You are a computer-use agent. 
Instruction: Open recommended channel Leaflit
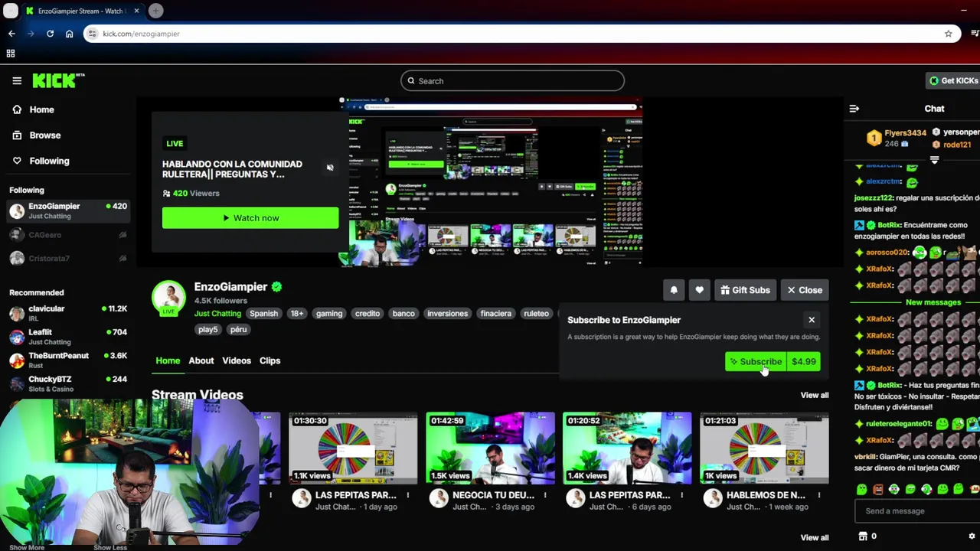click(x=67, y=337)
